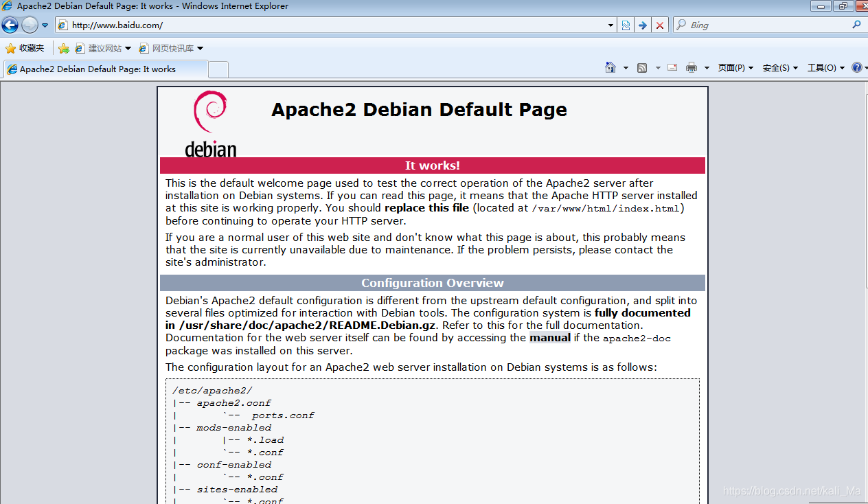Open the 工具(O) tools menu
This screenshot has height=504, width=868.
click(826, 68)
